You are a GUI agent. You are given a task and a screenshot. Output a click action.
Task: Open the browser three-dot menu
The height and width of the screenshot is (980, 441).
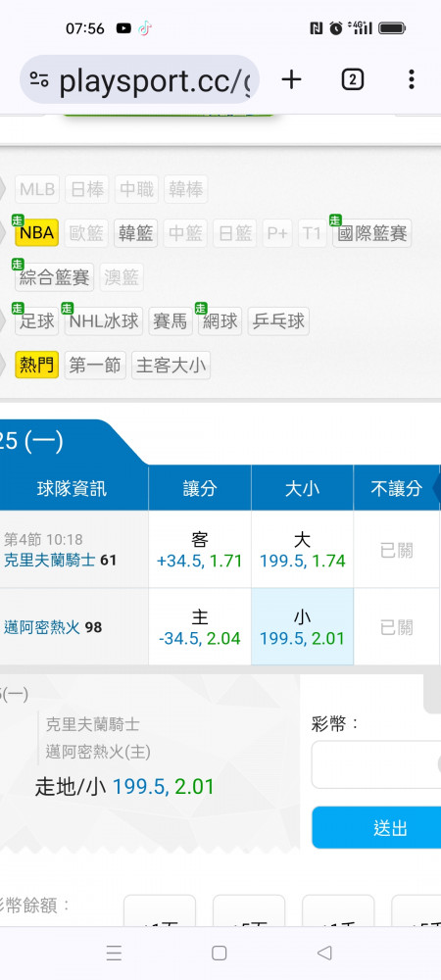coord(411,79)
